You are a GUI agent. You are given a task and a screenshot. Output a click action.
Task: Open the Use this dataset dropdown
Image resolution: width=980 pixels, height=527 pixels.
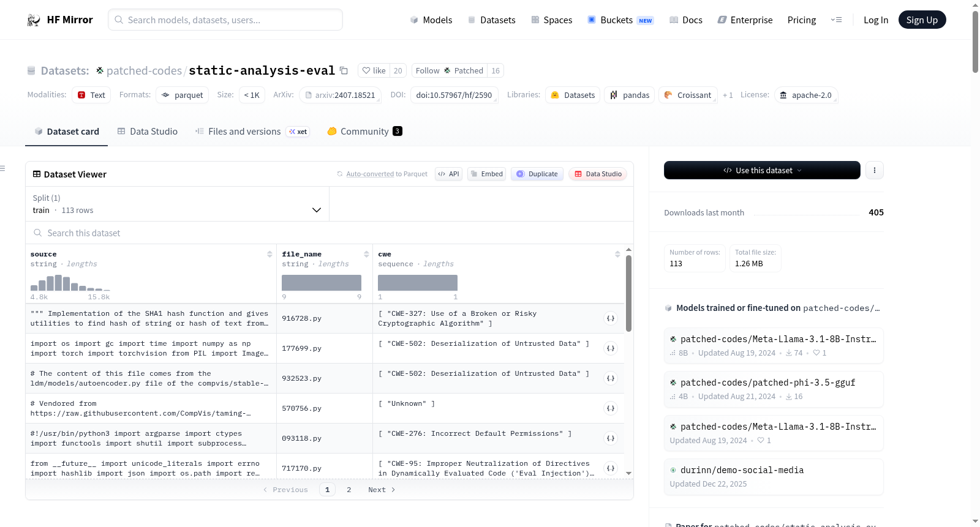point(762,170)
